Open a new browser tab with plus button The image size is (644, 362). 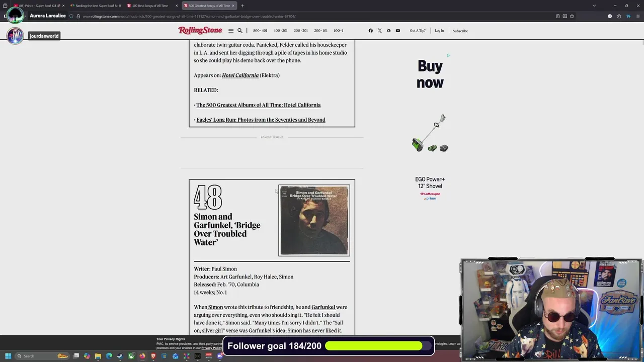[x=243, y=6]
